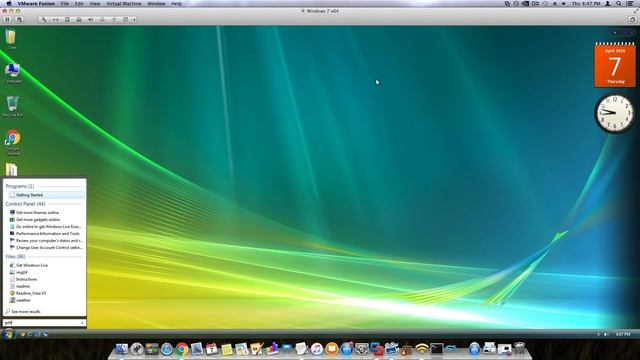Open the Apple menu
The width and height of the screenshot is (640, 360).
pyautogui.click(x=9, y=4)
